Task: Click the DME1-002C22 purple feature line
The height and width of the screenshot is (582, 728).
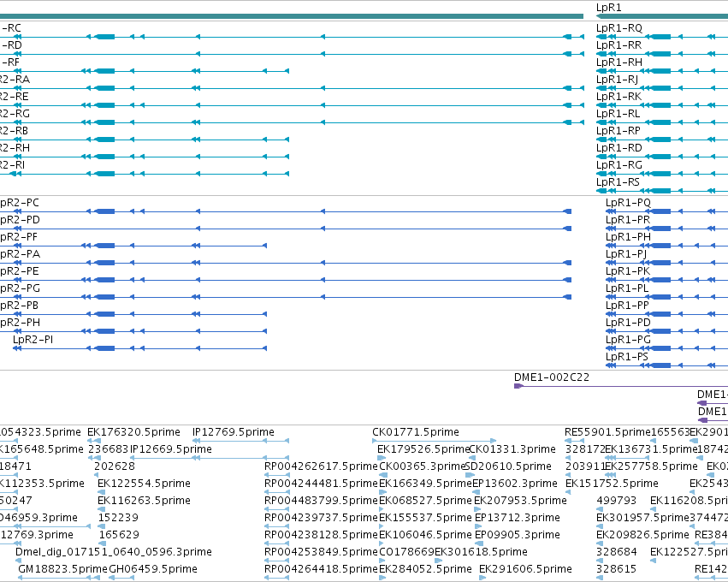Action: click(x=621, y=387)
